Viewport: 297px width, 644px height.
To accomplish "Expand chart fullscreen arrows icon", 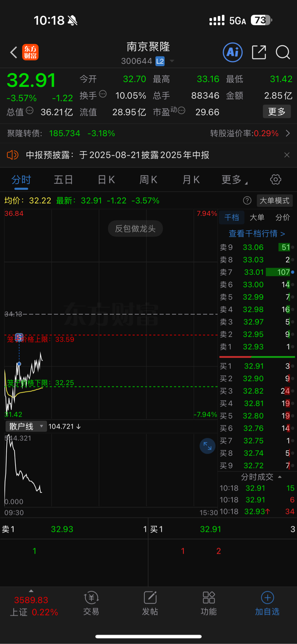I will click(208, 446).
